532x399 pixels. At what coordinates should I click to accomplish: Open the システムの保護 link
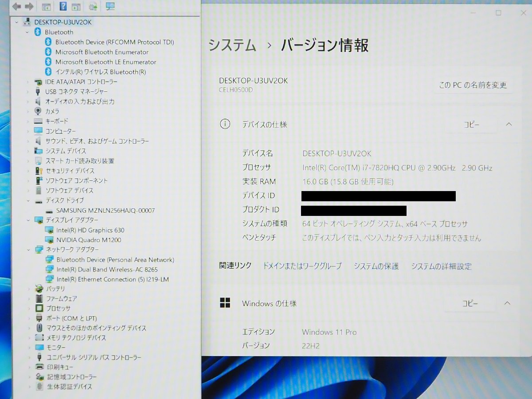click(x=376, y=266)
